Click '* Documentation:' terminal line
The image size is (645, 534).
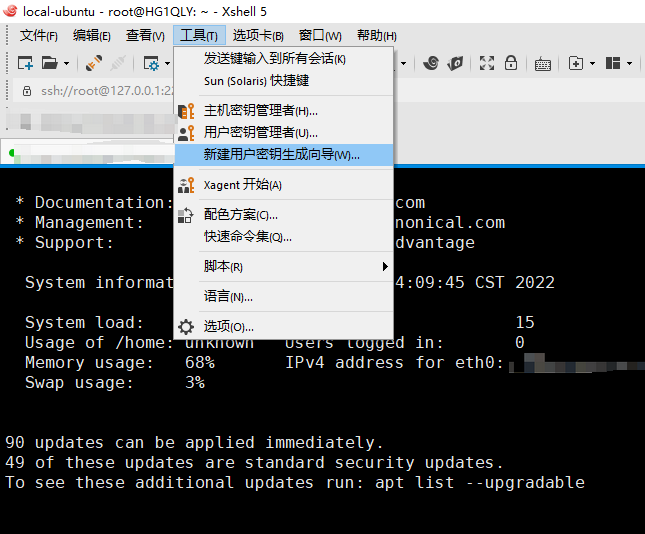pyautogui.click(x=94, y=202)
